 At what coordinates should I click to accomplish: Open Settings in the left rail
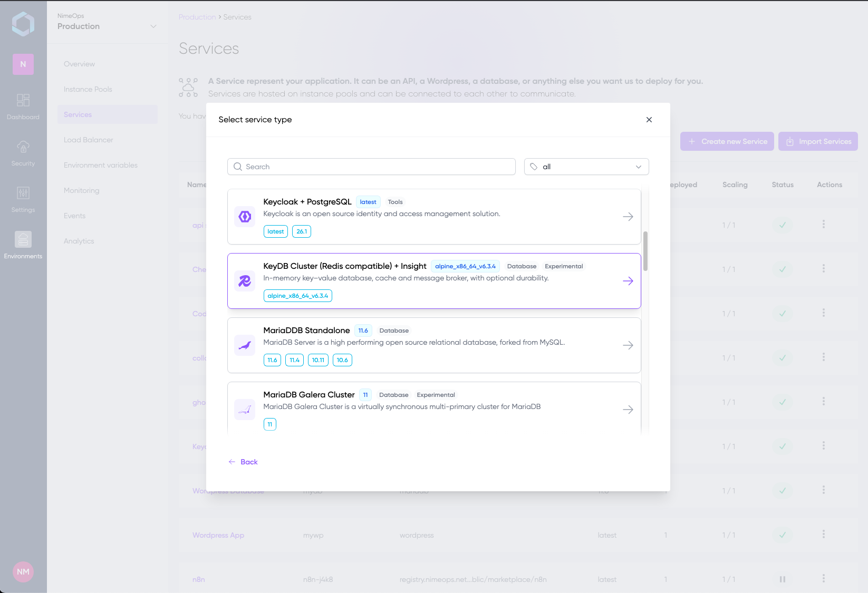pos(23,199)
